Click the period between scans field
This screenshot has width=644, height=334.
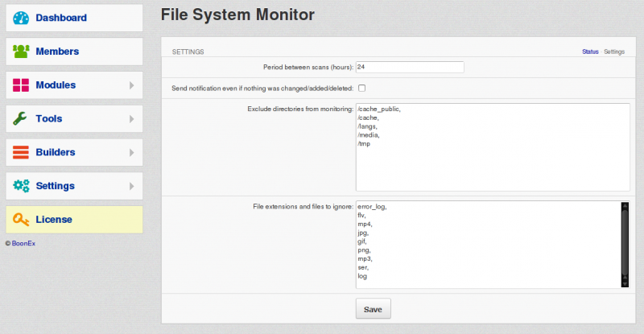point(410,67)
